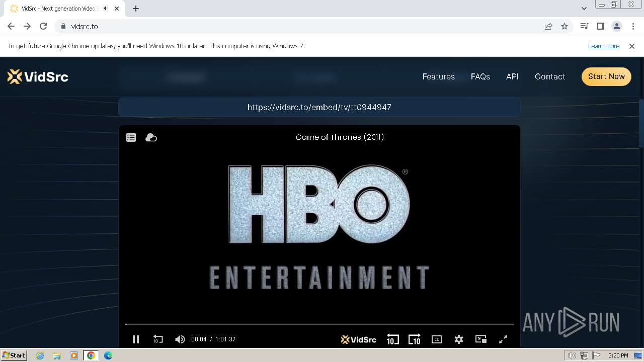Go forward in browser history

tap(27, 26)
